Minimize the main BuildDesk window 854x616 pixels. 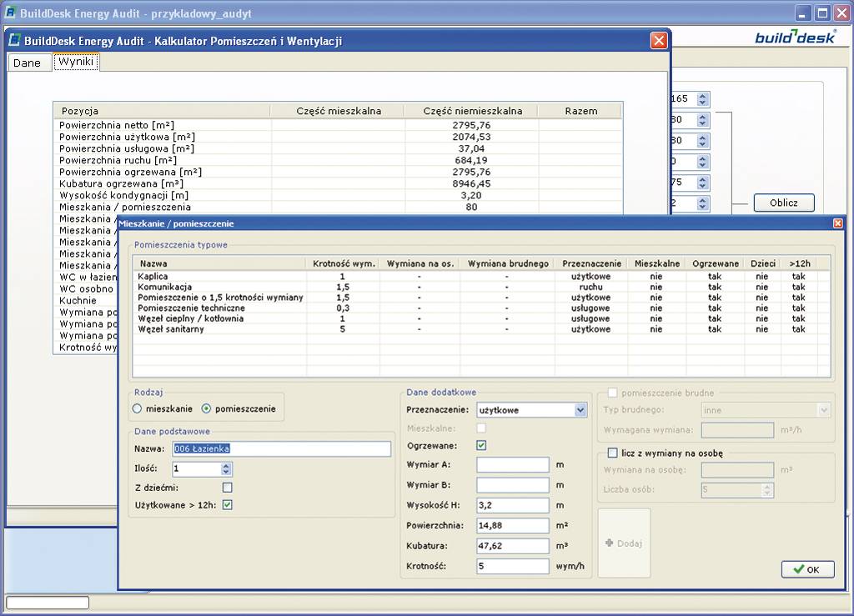(x=803, y=13)
